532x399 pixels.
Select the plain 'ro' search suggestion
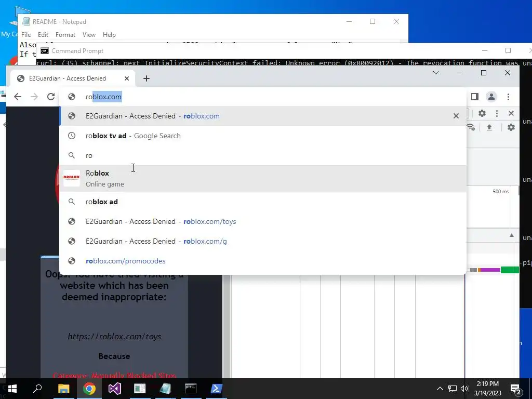coord(263,155)
